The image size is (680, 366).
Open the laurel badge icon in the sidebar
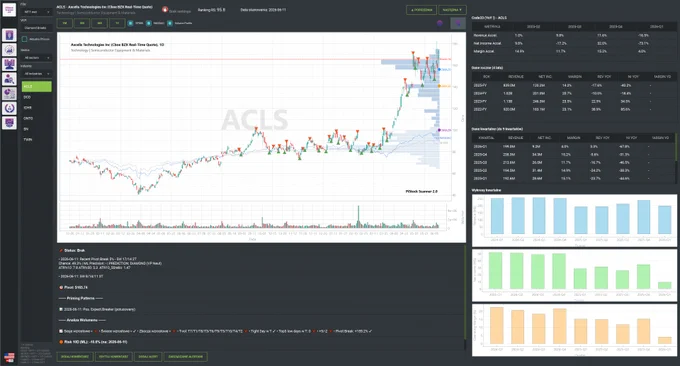(9, 108)
